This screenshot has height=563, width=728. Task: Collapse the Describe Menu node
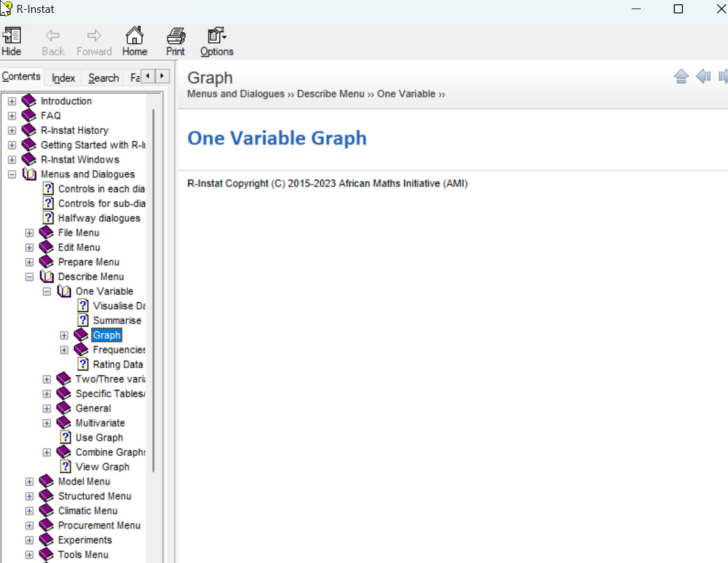[x=29, y=277]
